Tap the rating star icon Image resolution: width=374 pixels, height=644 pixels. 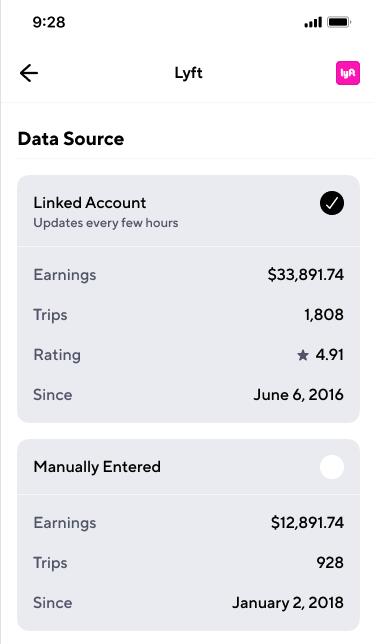(x=303, y=355)
